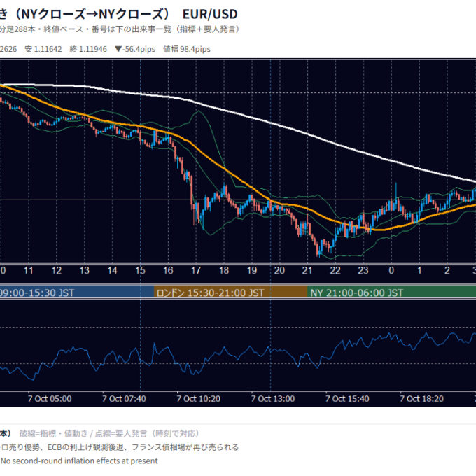Click hour axis label 22
The height and width of the screenshot is (476, 476).
(335, 270)
